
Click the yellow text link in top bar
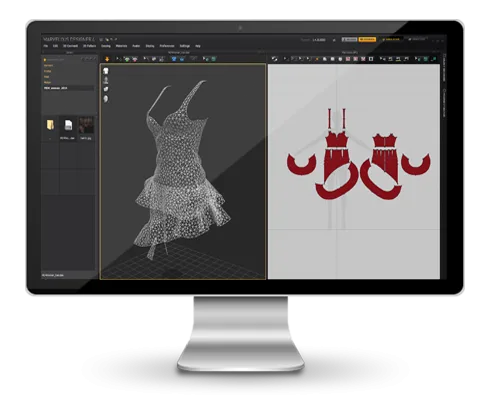392,39
